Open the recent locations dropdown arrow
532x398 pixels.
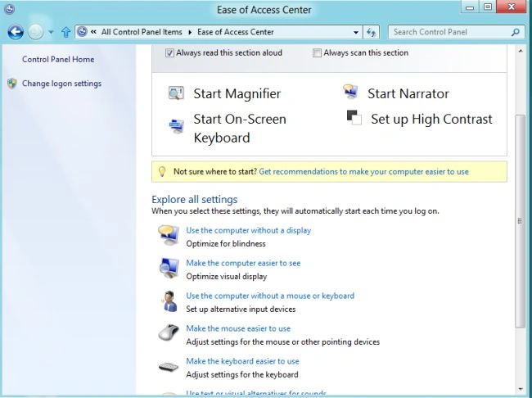51,32
